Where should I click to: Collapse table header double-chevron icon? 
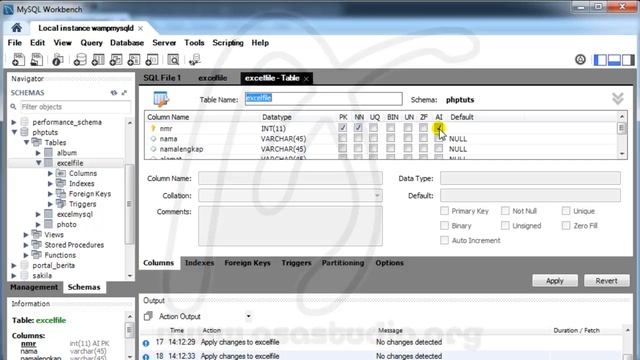tap(618, 98)
